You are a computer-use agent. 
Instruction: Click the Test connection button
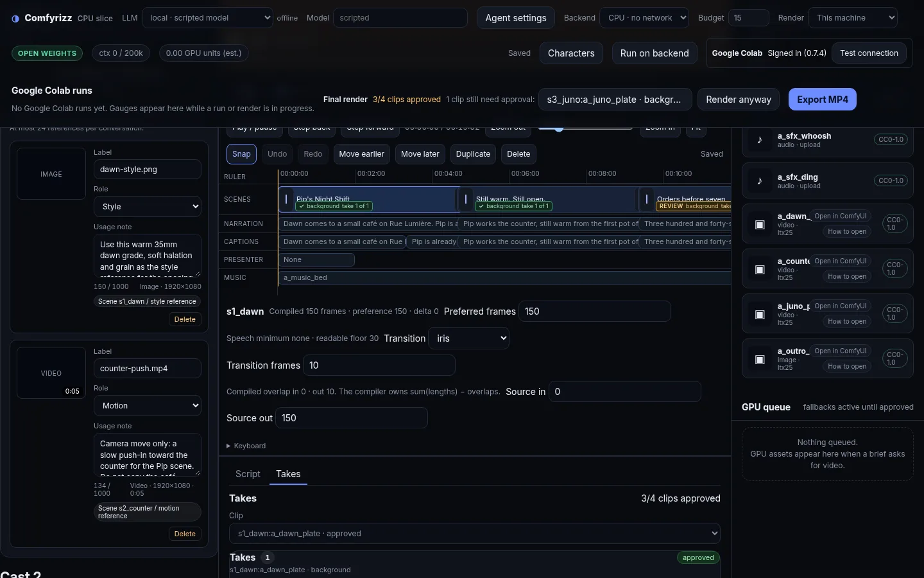point(869,53)
